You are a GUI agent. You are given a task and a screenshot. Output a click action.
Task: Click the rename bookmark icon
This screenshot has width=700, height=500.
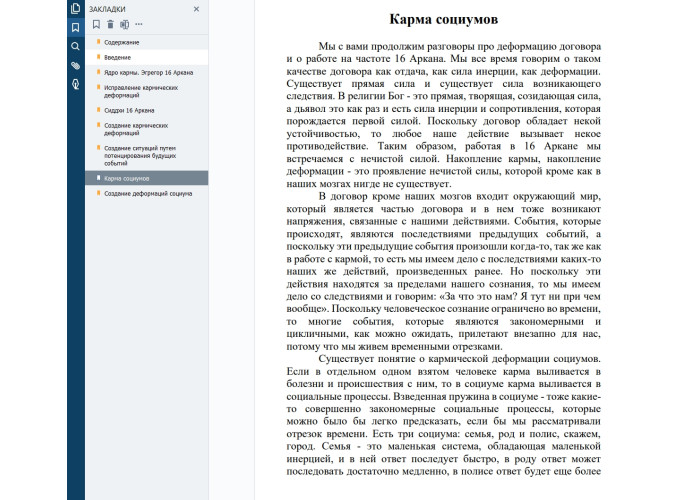[x=124, y=24]
